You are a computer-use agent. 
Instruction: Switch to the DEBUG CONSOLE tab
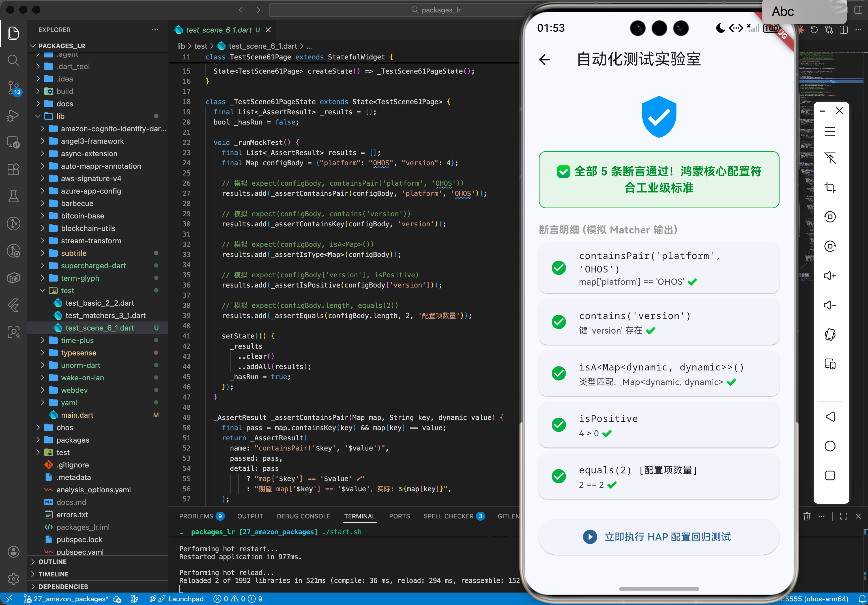(x=303, y=516)
